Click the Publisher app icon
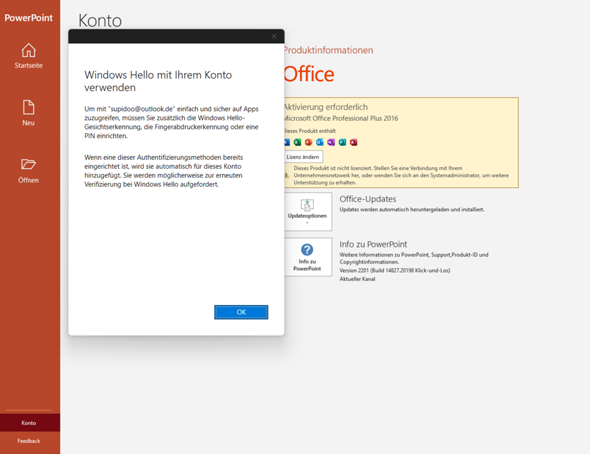This screenshot has width=590, height=454. pyautogui.click(x=342, y=142)
